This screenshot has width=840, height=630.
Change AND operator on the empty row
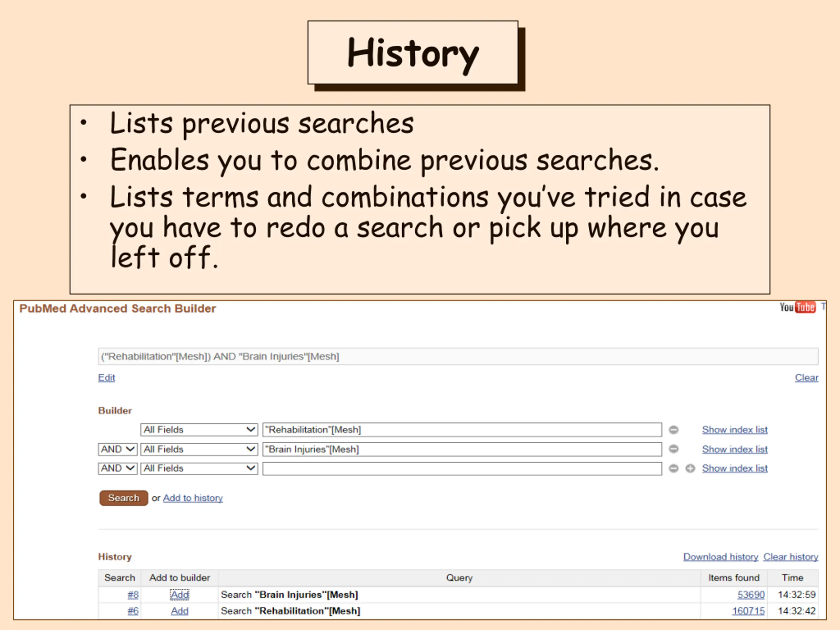click(117, 468)
